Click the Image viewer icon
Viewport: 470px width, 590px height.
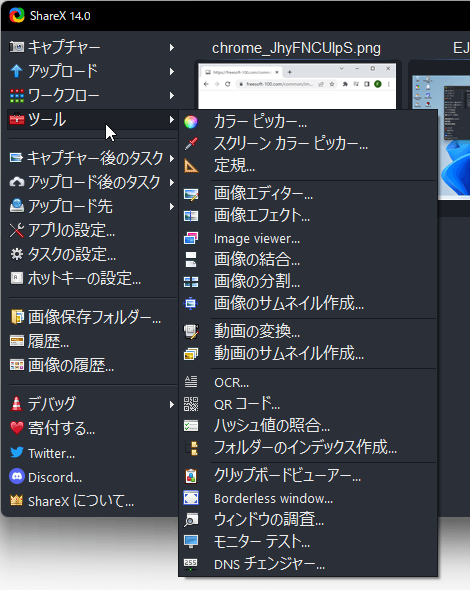coord(191,238)
